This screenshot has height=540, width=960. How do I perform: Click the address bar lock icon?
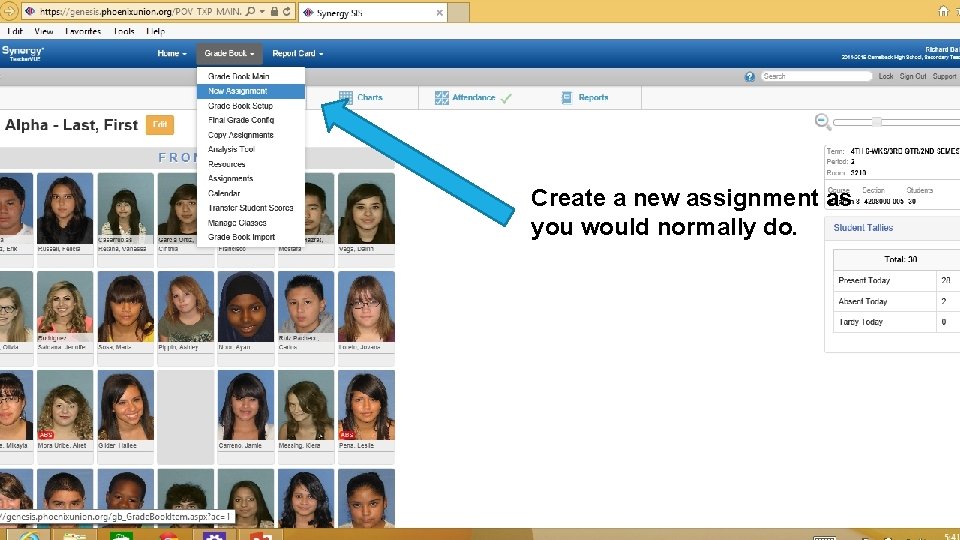pos(274,12)
